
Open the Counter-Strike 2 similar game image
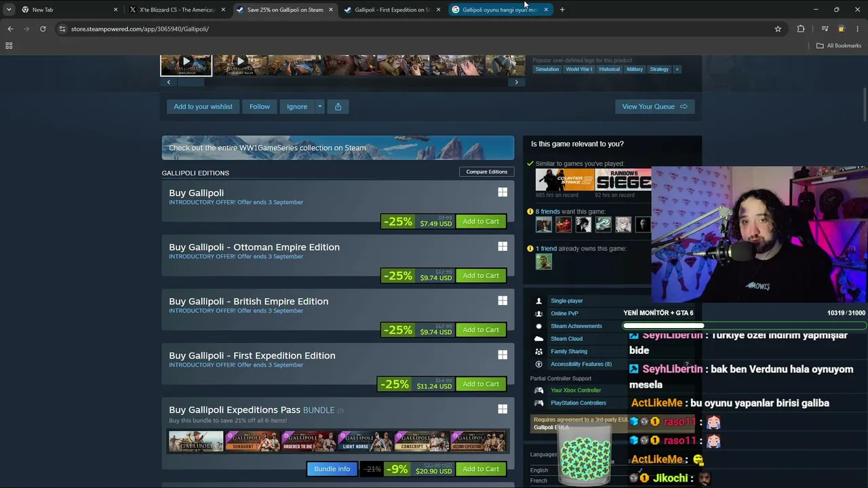point(565,180)
